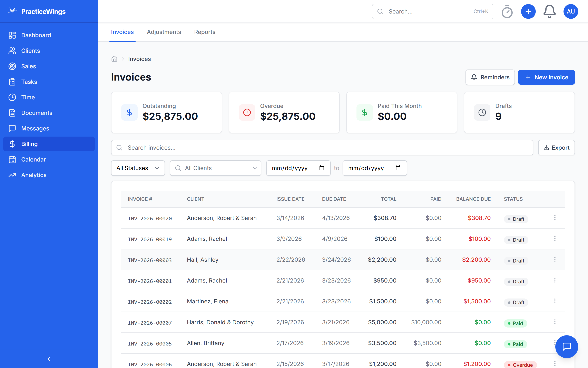Open Messages in the sidebar
This screenshot has height=368, width=588.
[49, 128]
